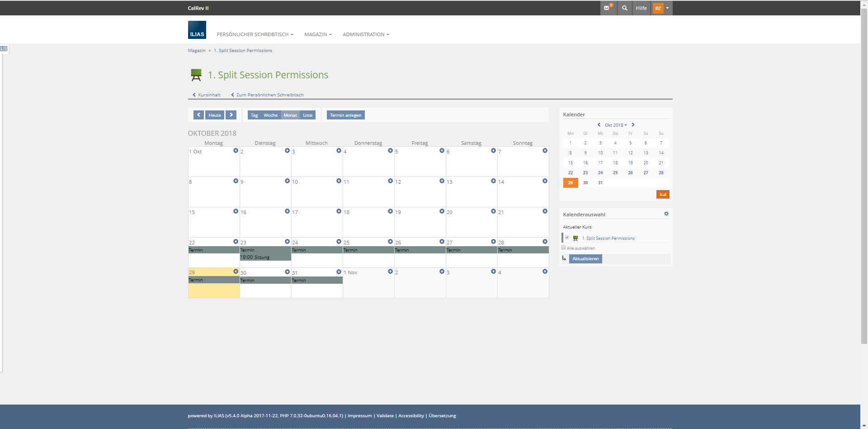This screenshot has width=868, height=429.
Task: Open the Okt 2018 month dropdown
Action: [616, 125]
